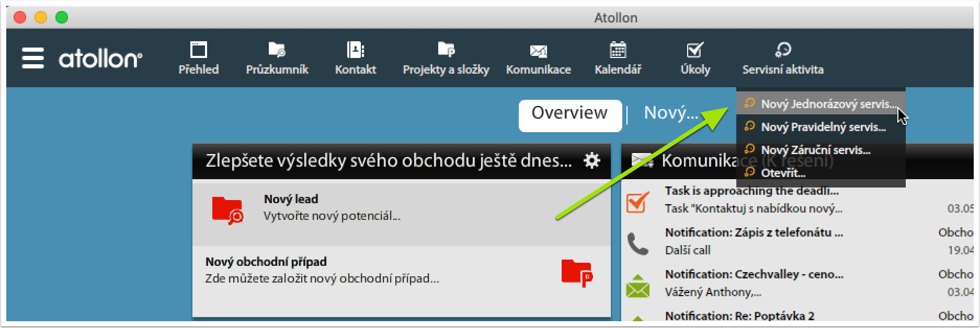
Task: Click the Nový lead title text
Action: [291, 199]
